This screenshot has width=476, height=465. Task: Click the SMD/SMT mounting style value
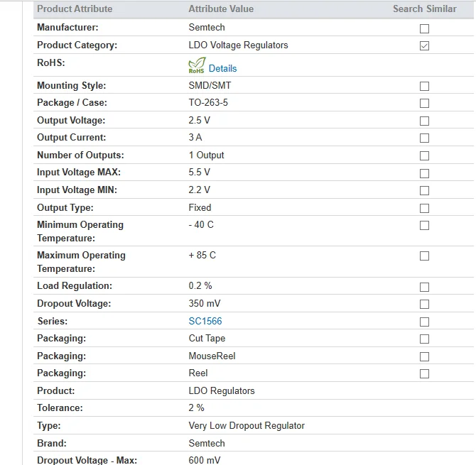[x=210, y=85]
